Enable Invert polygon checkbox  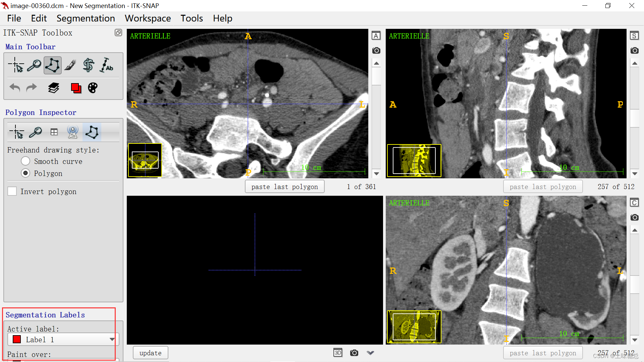pos(12,191)
